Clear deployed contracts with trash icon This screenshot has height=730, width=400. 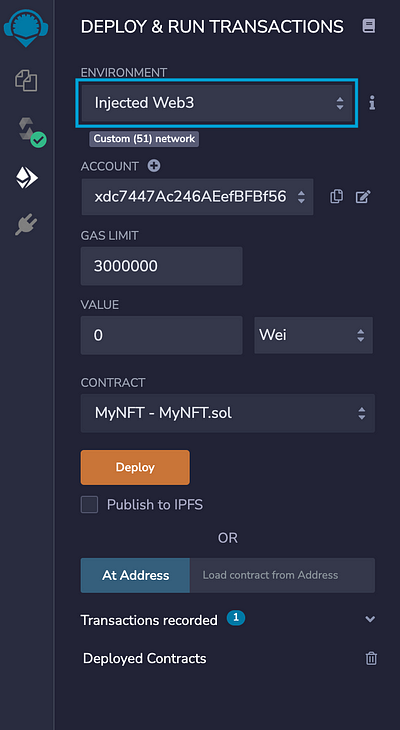click(371, 658)
